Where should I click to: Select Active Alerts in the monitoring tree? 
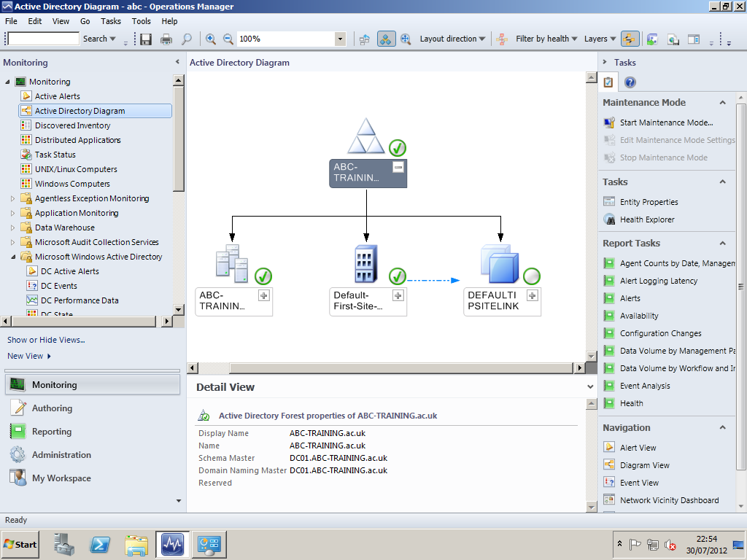click(x=57, y=96)
